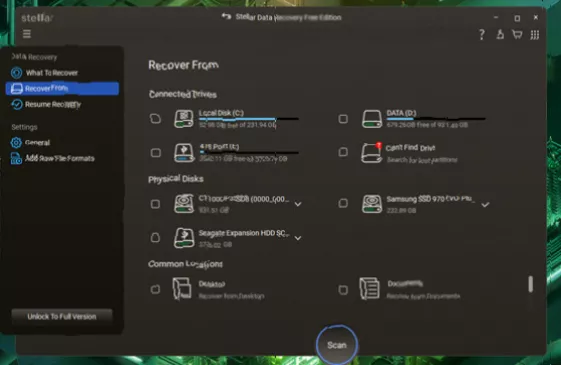This screenshot has width=561, height=365.
Task: Open the apps grid icon
Action: coord(535,35)
